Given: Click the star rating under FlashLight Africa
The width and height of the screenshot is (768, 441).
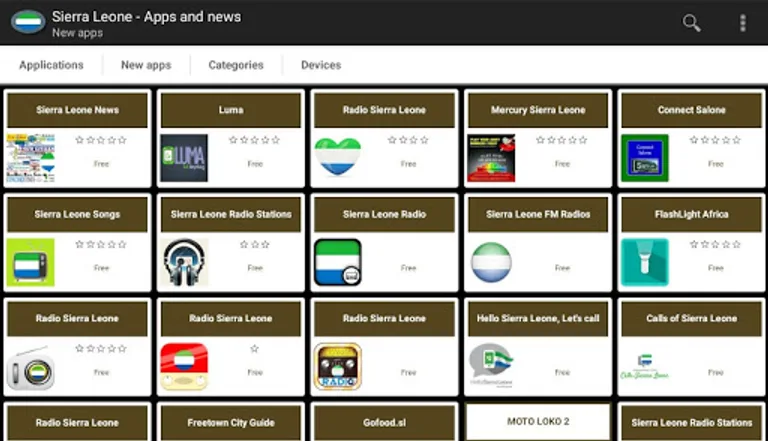Looking at the screenshot, I should click(715, 244).
